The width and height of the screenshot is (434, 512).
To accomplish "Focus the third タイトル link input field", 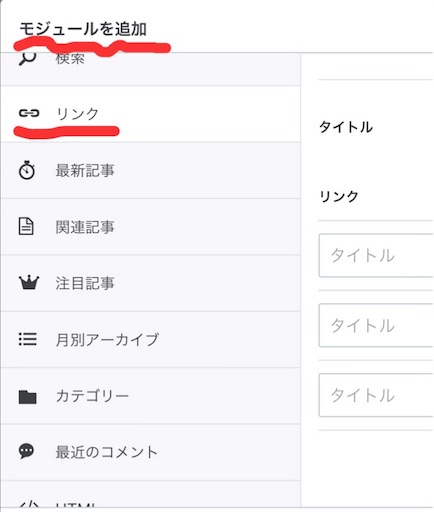I will [x=376, y=395].
